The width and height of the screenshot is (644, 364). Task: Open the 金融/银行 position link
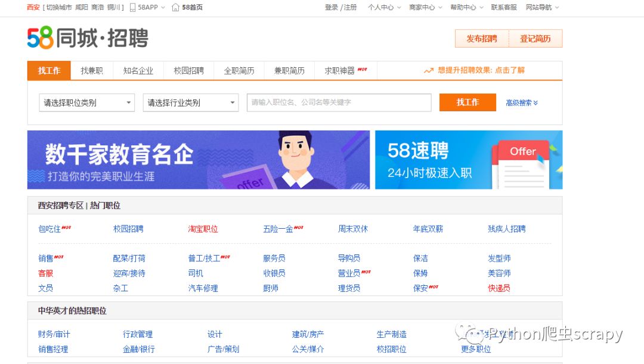139,349
